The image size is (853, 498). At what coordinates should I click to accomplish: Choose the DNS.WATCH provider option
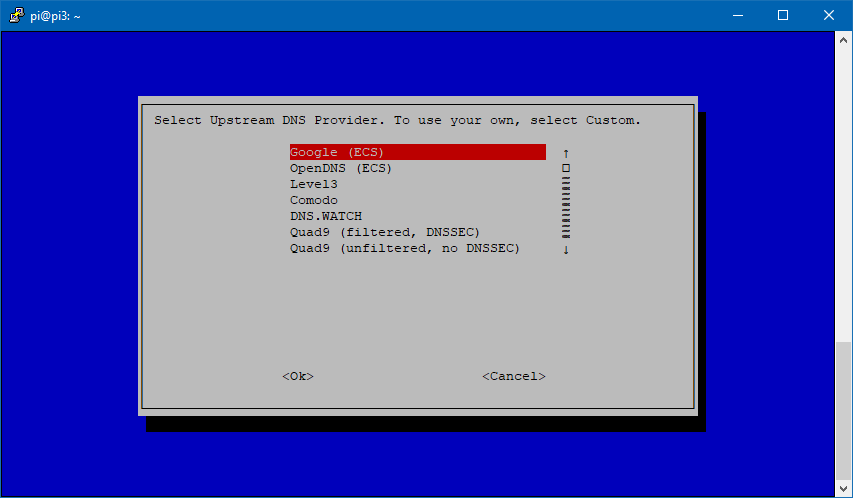[326, 216]
